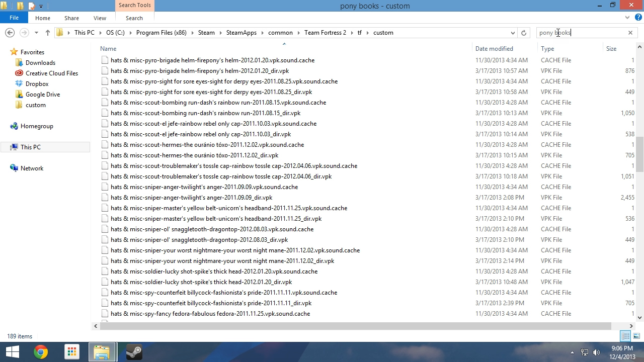Click the Dropbox icon in the sidebar
Image resolution: width=644 pixels, height=362 pixels.
click(19, 84)
